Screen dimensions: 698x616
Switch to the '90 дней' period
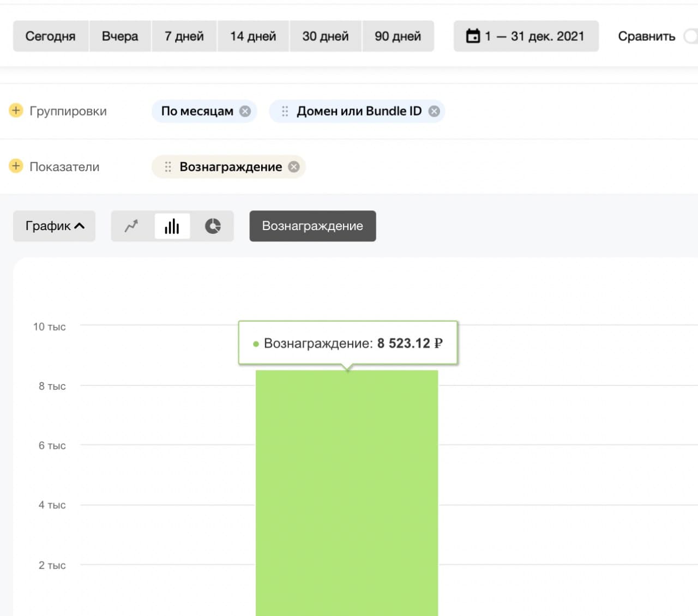tap(398, 37)
